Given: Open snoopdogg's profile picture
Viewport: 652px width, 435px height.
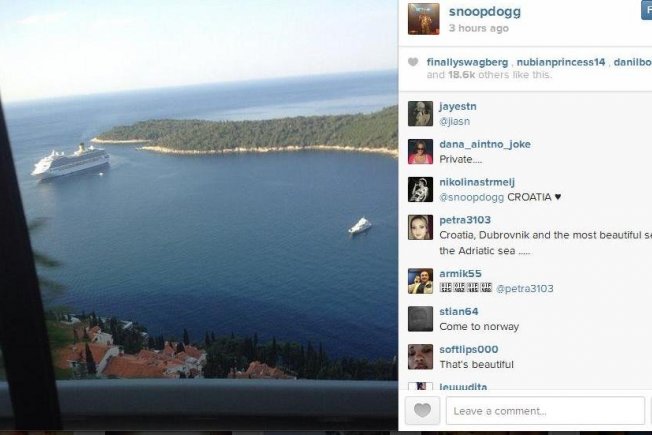Looking at the screenshot, I should point(423,19).
